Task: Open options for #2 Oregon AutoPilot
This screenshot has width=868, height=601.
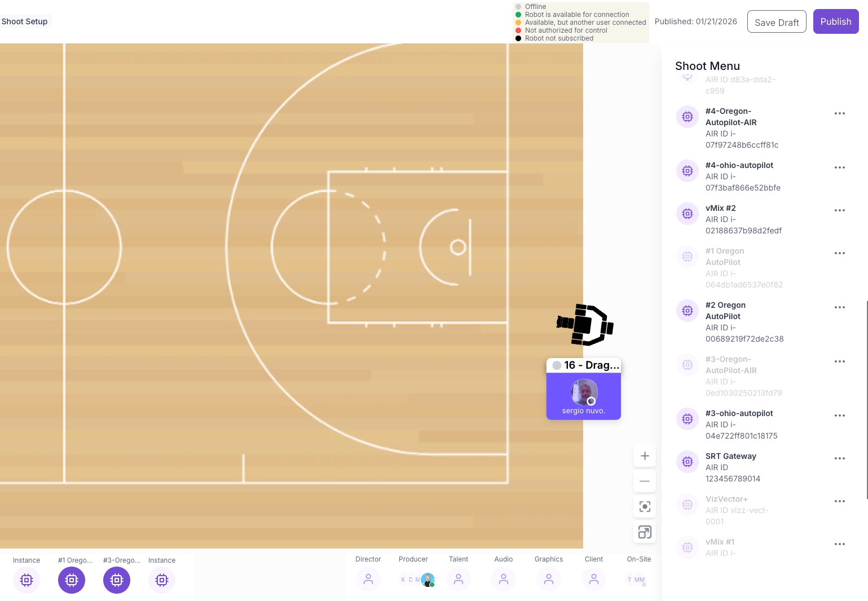Action: 840,307
